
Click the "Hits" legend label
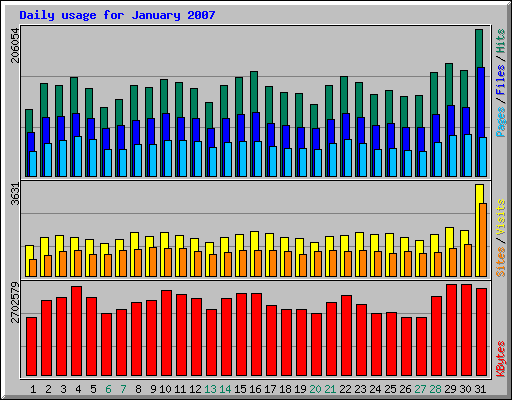tap(500, 41)
